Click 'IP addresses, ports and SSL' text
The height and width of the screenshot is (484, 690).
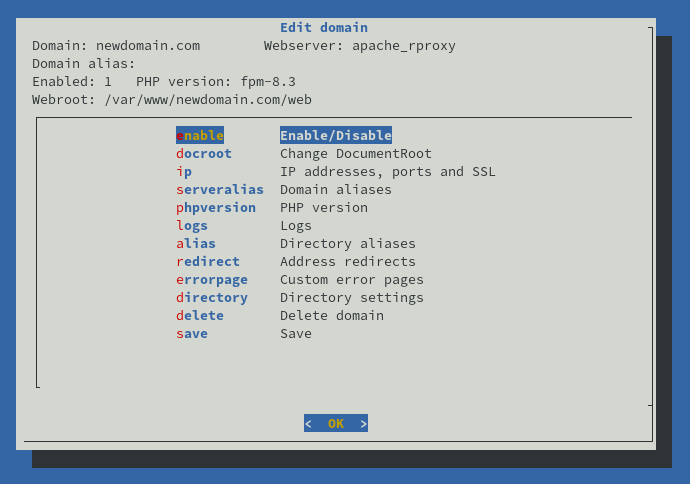[388, 172]
